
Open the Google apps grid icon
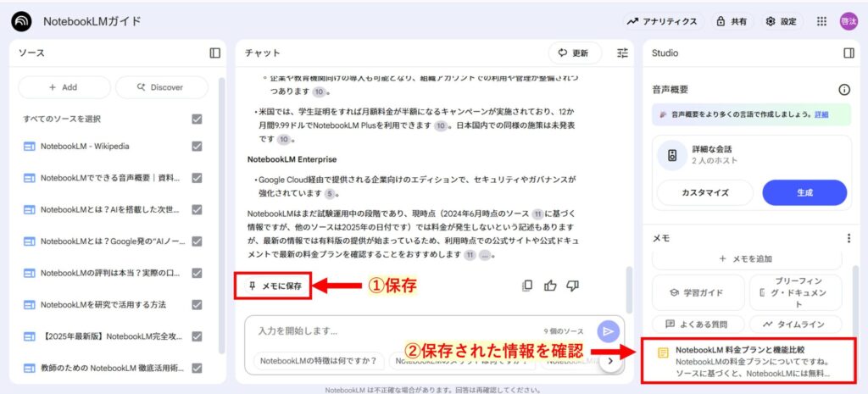(821, 21)
